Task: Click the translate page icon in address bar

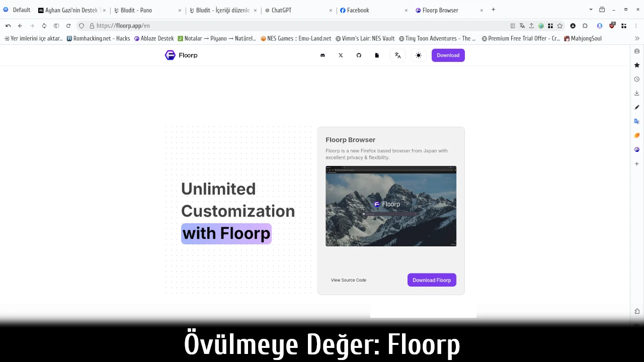Action: point(522,26)
